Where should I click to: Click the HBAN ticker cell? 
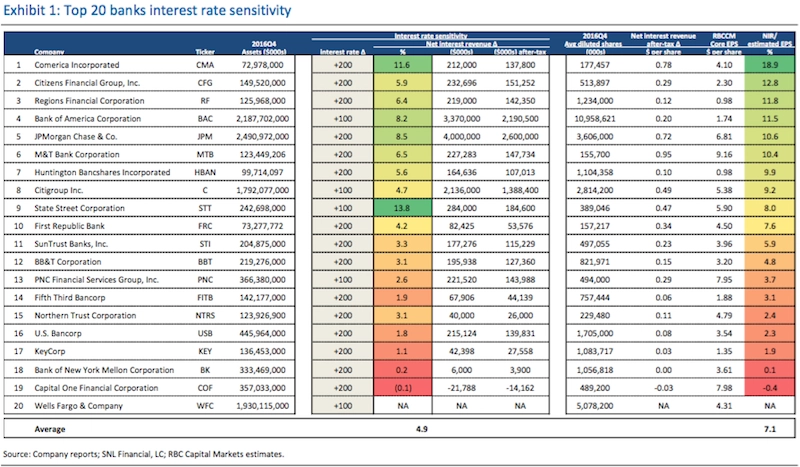coord(205,172)
